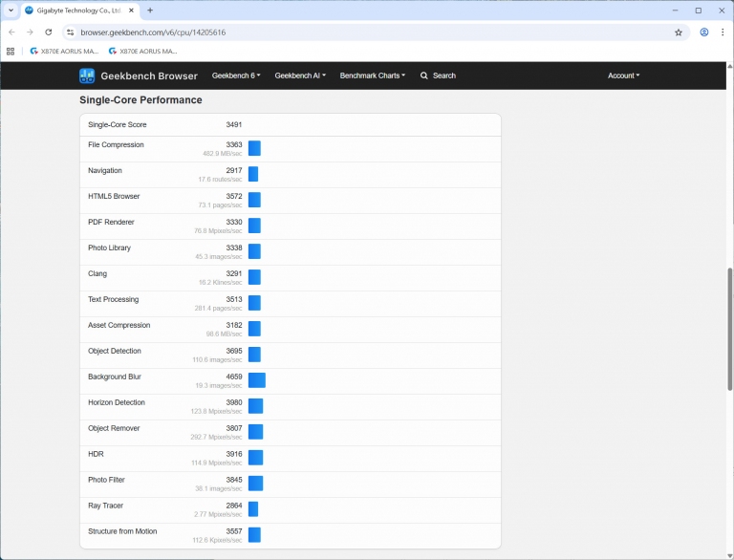Go back using the browser back arrow

(x=11, y=32)
